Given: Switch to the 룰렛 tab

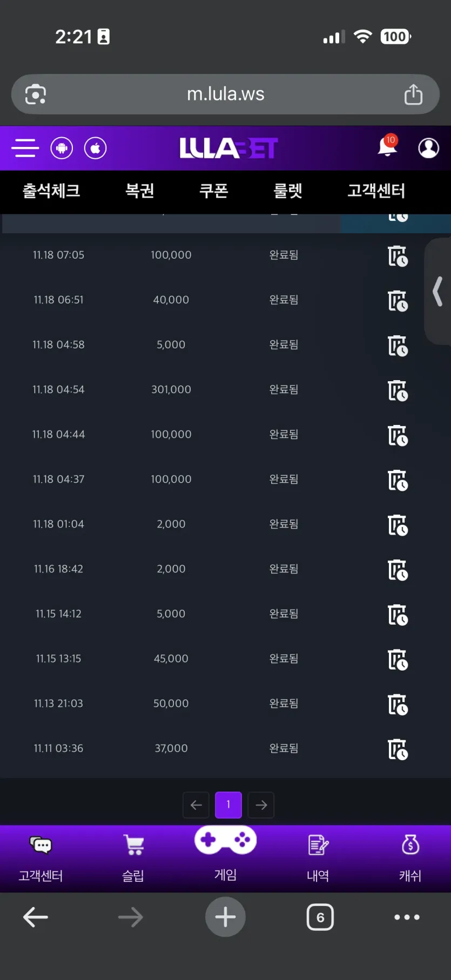Looking at the screenshot, I should tap(288, 191).
